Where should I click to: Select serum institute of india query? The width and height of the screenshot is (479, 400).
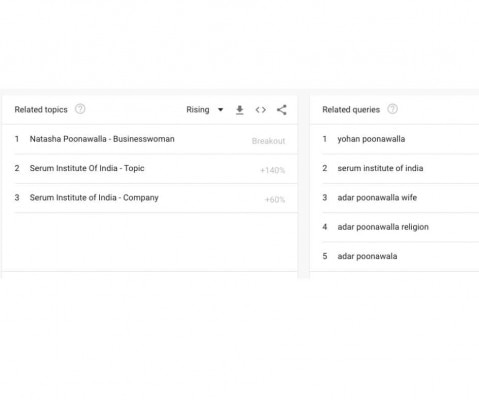[380, 168]
